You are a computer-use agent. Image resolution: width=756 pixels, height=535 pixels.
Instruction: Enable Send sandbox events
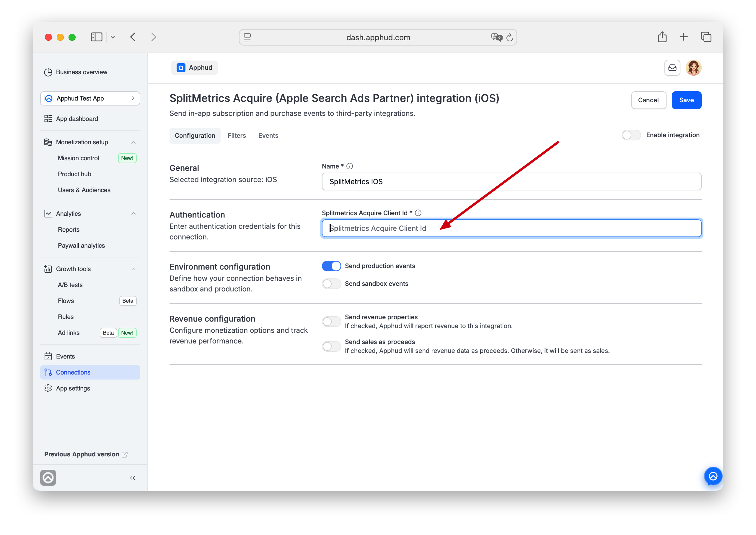coord(331,284)
